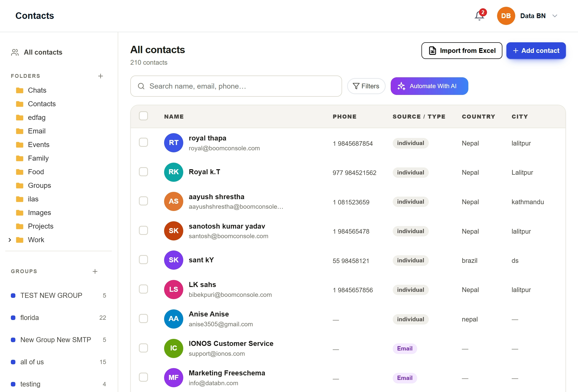Click the SK avatar for sanotosh kumar yadav

174,231
